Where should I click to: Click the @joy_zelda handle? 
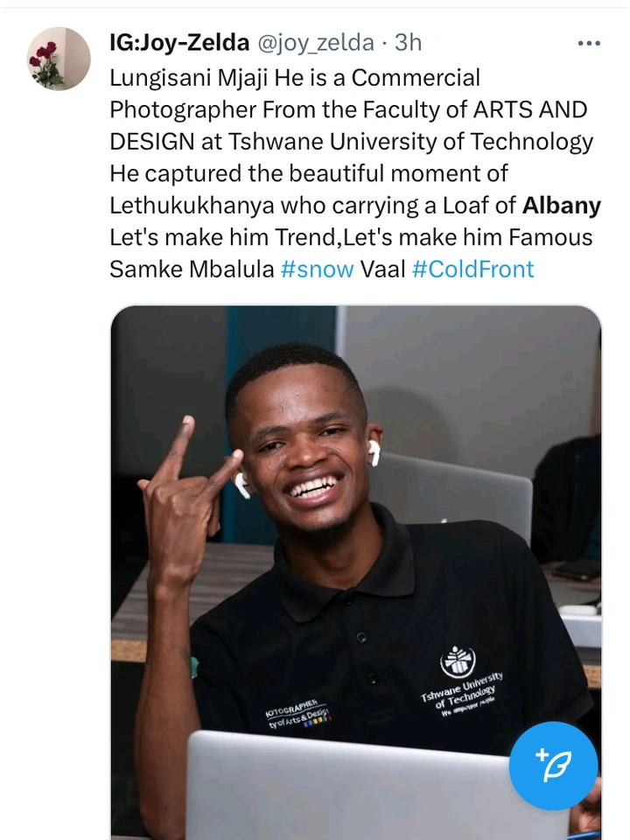(316, 43)
